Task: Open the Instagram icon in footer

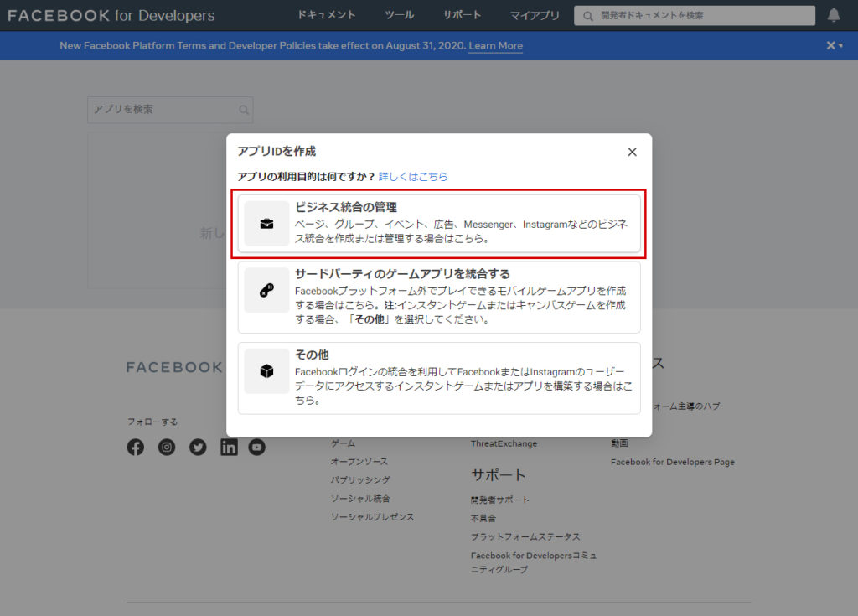Action: pyautogui.click(x=167, y=448)
